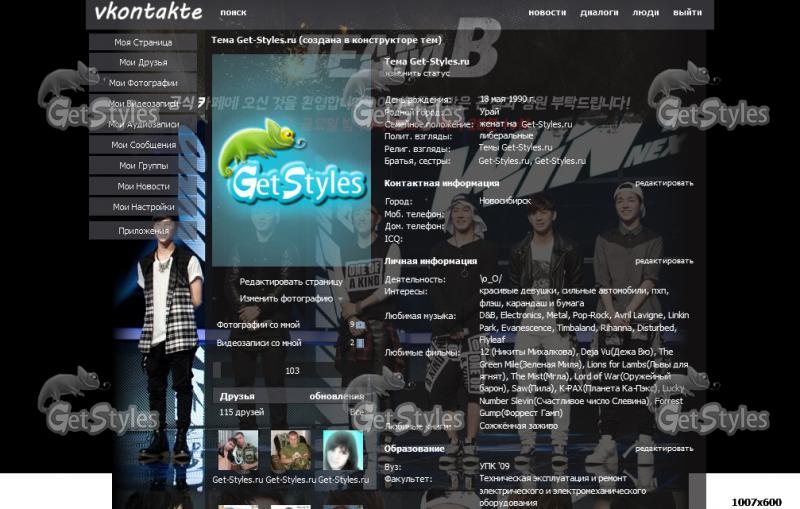This screenshot has height=509, width=800.
Task: Open Моя Страница in the sidebar
Action: point(143,42)
